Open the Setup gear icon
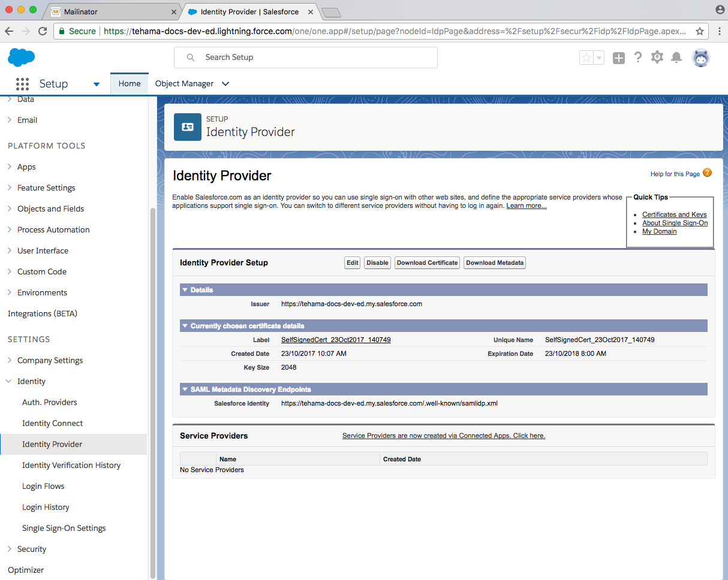728x580 pixels. [657, 58]
